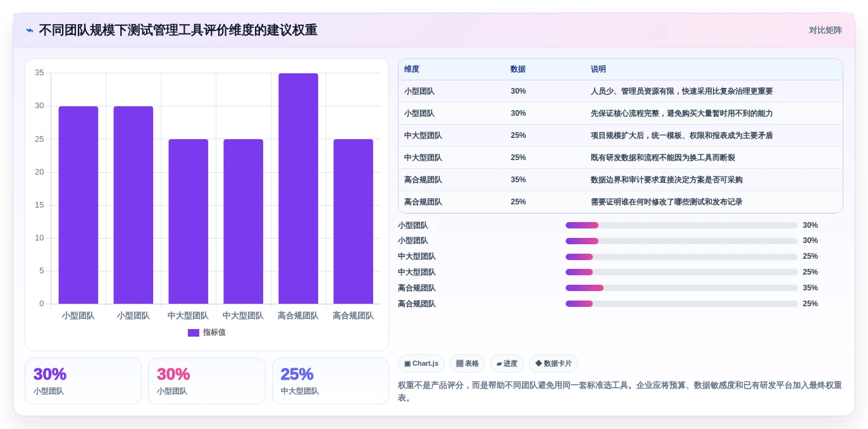
Task: Click 小型团队 in the 先保证核心流程完整 row
Action: click(419, 113)
